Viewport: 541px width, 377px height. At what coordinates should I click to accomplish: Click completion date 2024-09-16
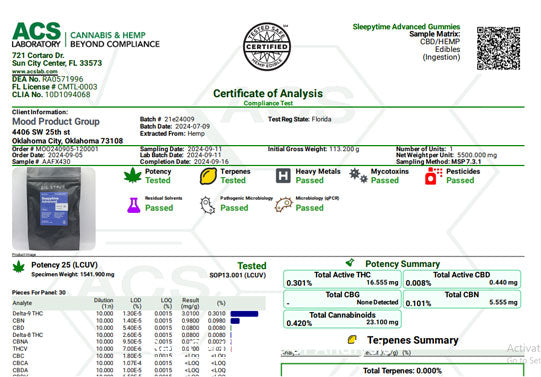pos(211,161)
